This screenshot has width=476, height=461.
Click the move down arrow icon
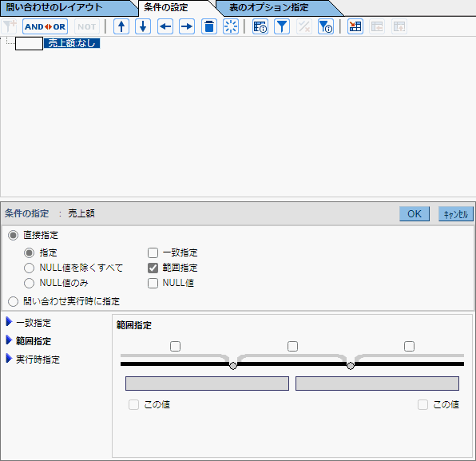[143, 26]
